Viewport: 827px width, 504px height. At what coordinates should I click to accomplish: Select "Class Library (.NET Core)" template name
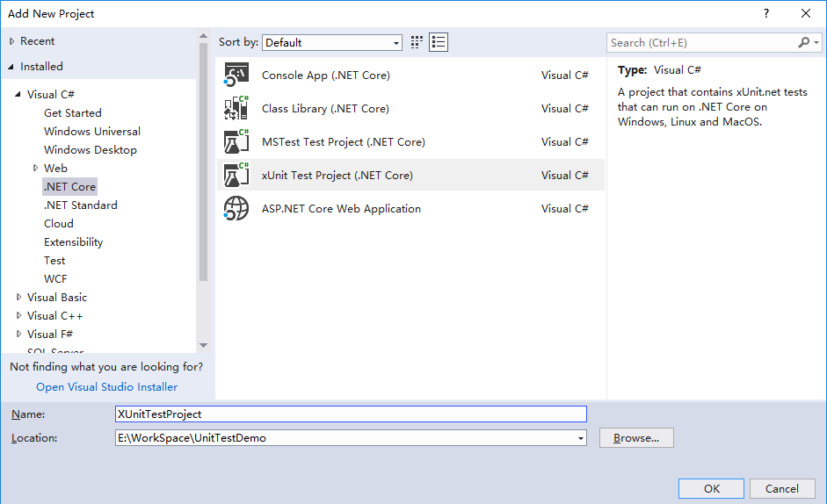point(325,109)
